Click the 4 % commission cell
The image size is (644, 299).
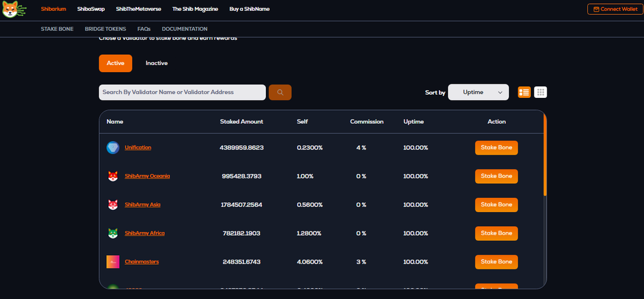[x=361, y=148]
